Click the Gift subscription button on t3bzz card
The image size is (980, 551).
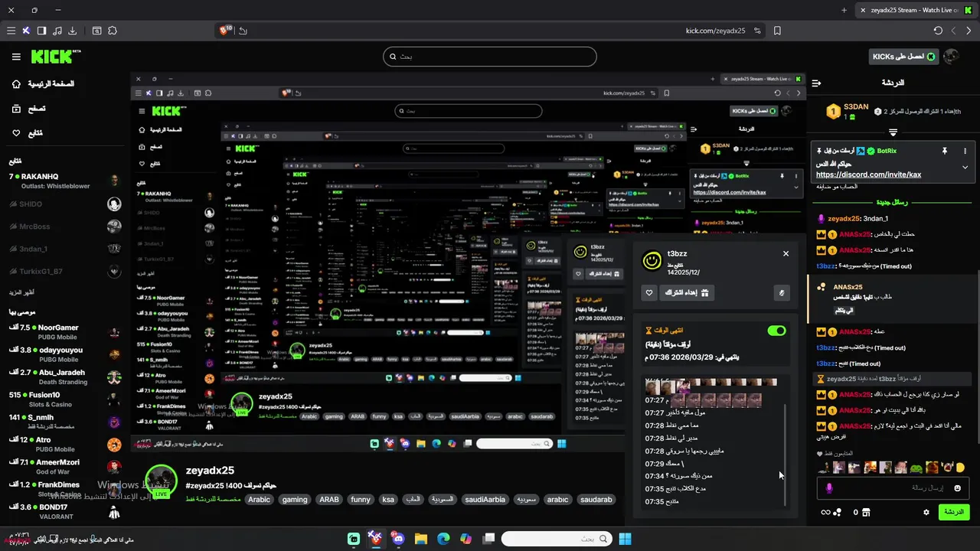tap(687, 292)
